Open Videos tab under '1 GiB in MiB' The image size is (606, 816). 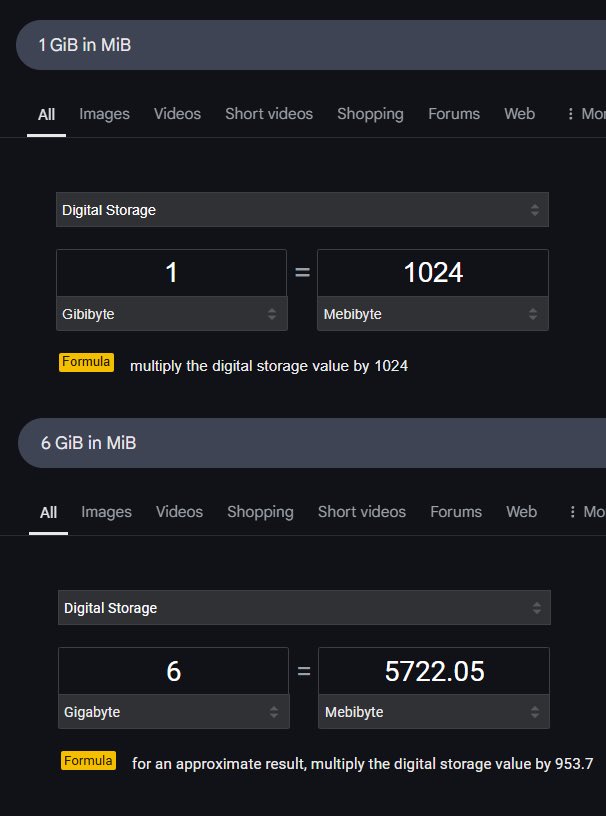coord(178,114)
